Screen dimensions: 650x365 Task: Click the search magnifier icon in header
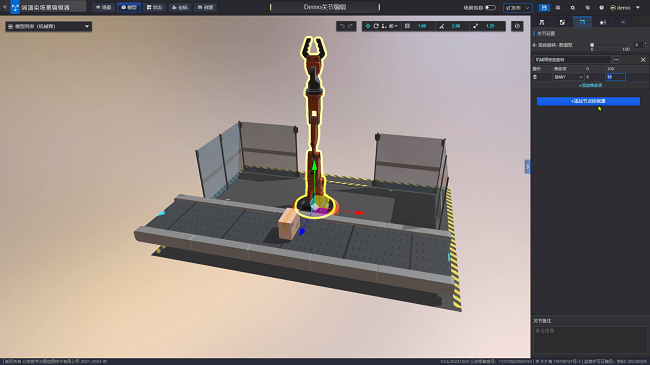573,7
